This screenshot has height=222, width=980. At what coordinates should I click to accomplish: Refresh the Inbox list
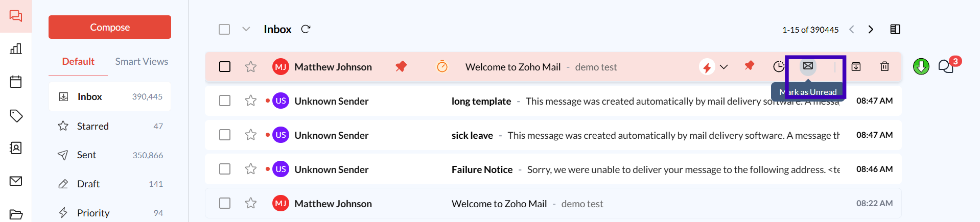(x=306, y=29)
